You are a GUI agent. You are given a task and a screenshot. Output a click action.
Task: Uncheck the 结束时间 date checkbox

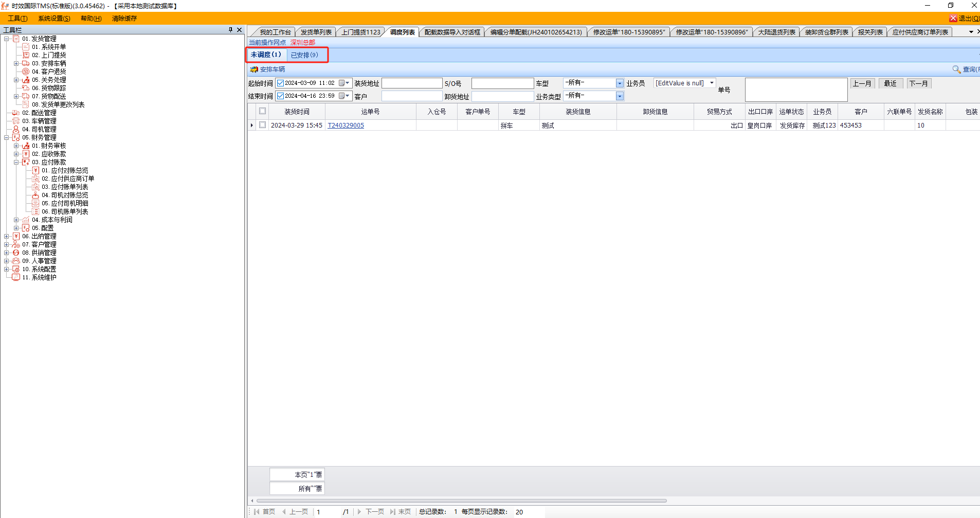coord(280,96)
